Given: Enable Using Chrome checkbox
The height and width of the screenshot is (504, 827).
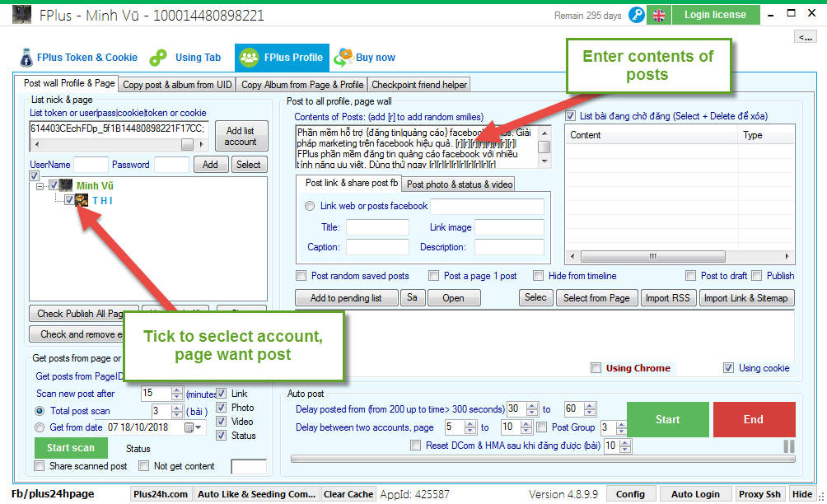Looking at the screenshot, I should point(596,368).
